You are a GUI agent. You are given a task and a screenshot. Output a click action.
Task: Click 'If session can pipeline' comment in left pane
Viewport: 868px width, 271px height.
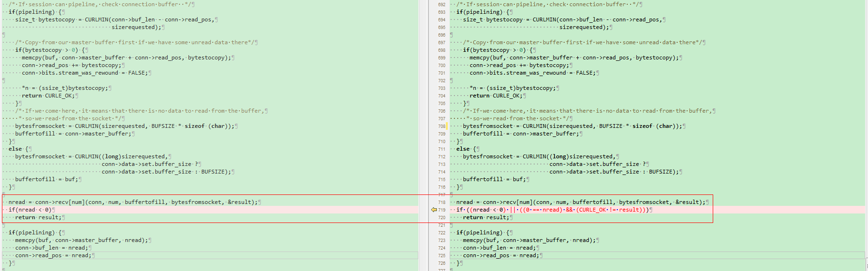pos(100,4)
